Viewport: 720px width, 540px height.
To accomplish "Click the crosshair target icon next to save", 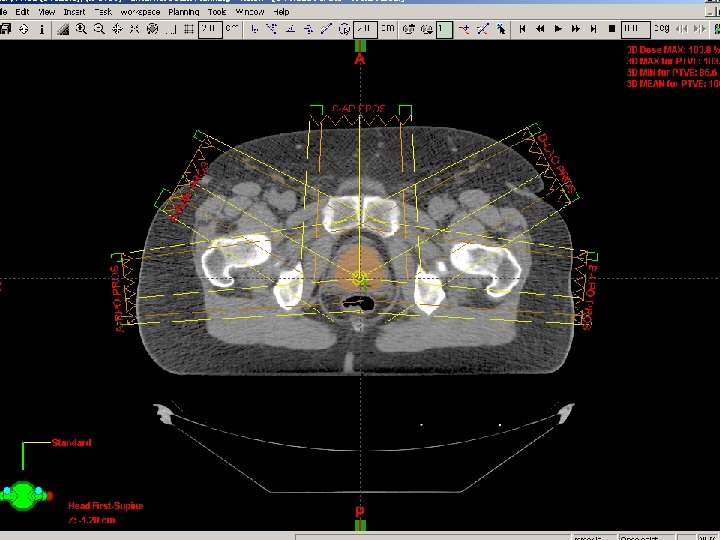I will coord(23,29).
